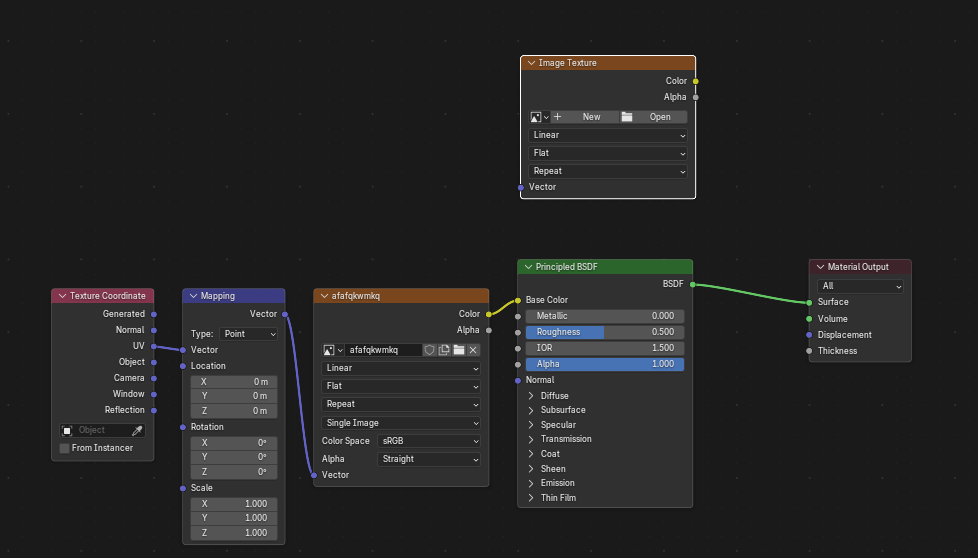The height and width of the screenshot is (558, 978).
Task: Collapse the Mapping node
Action: coord(193,296)
